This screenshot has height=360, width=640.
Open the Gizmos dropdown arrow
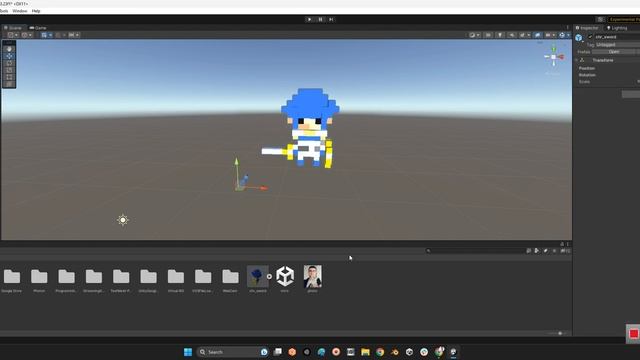coord(568,35)
